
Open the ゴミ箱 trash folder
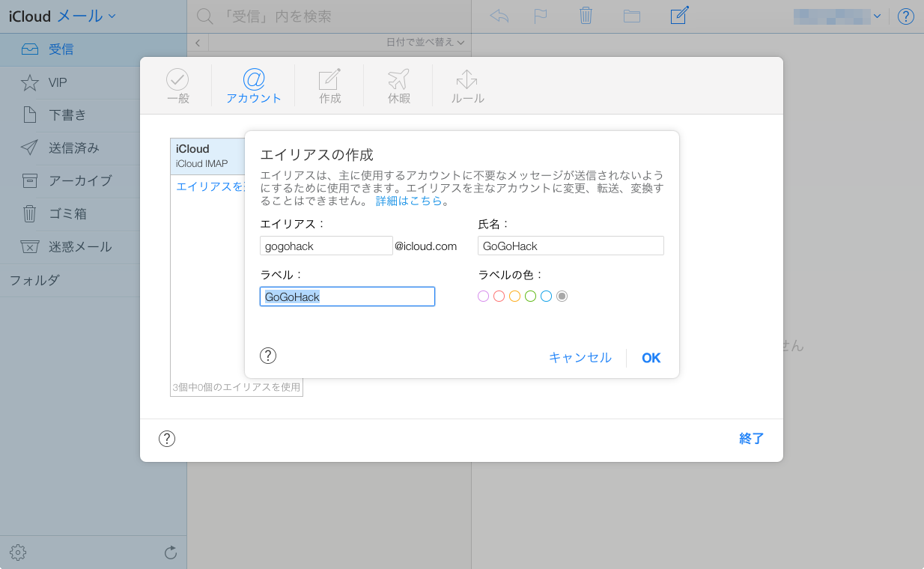pyautogui.click(x=93, y=214)
